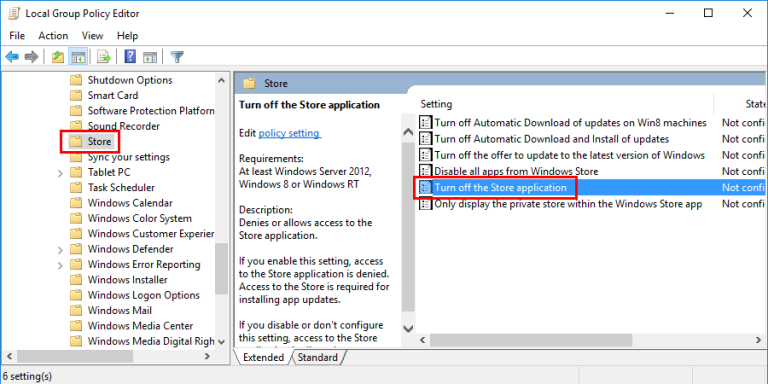Expand the Tablet PC tree node
This screenshot has width=768, height=384.
(x=60, y=173)
